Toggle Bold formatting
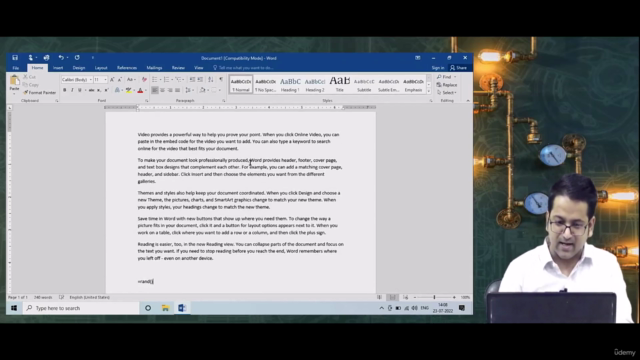Viewport: 640px width, 360px height. [64, 90]
